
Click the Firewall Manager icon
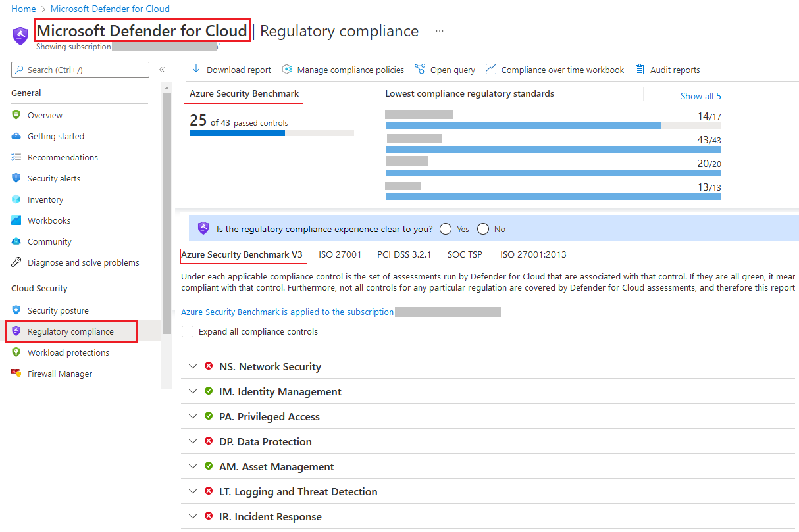click(x=16, y=374)
